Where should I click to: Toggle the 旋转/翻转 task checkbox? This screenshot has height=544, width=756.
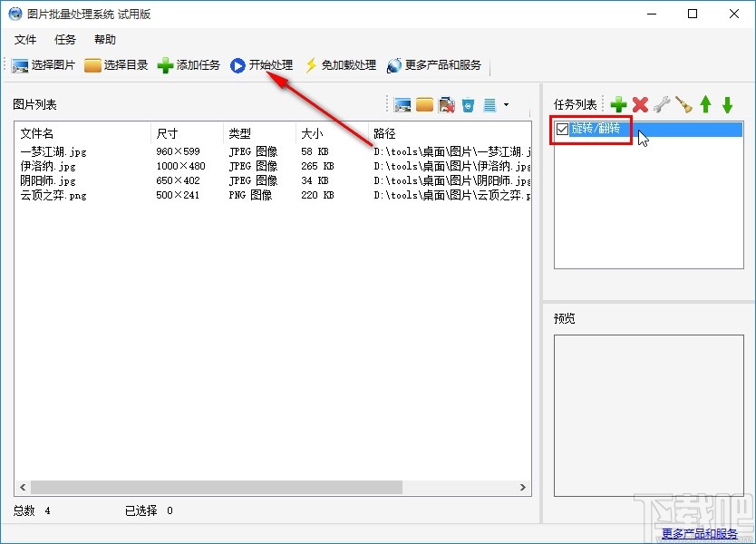(563, 130)
